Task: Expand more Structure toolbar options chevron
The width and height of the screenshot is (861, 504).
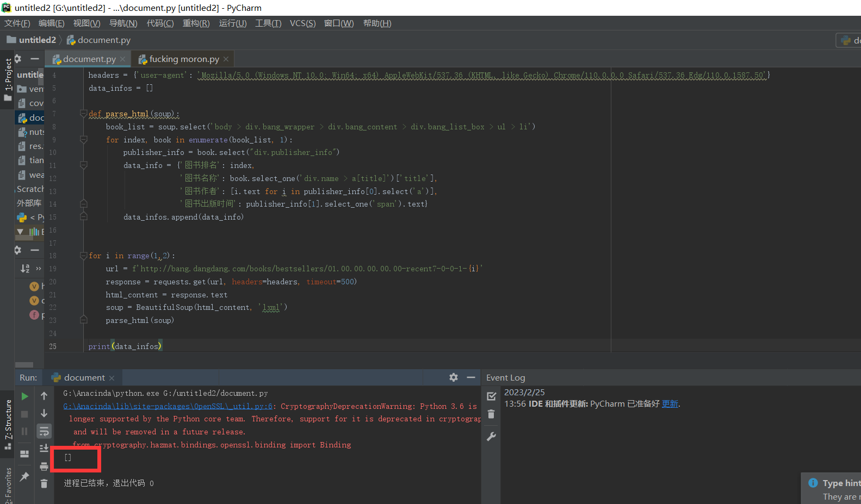Action: coord(39,269)
